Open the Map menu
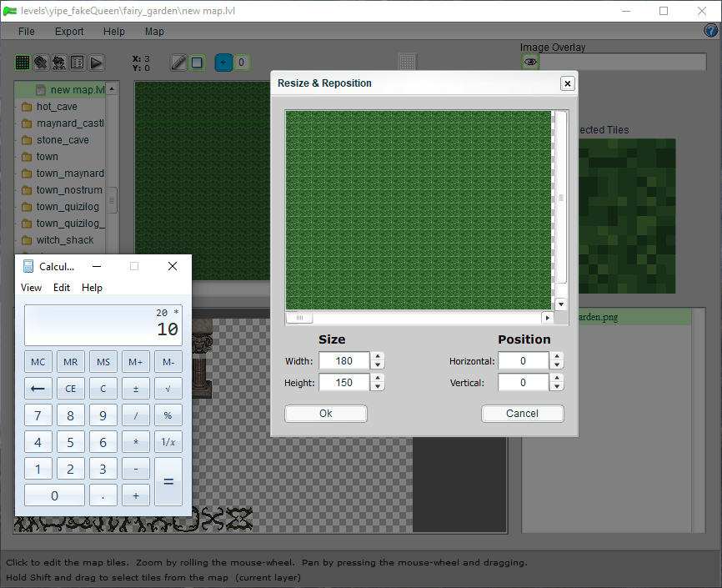Image resolution: width=722 pixels, height=588 pixels. pyautogui.click(x=154, y=32)
